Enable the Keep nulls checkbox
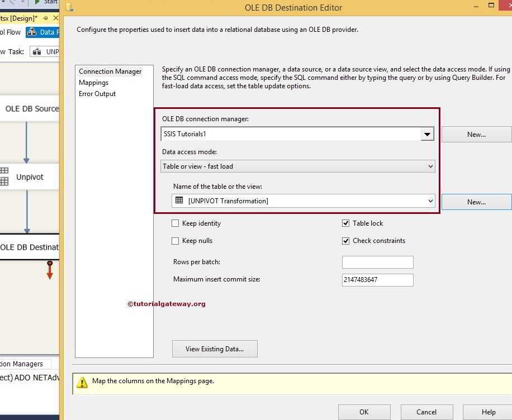Screen dimensions: 512x420 [176, 241]
